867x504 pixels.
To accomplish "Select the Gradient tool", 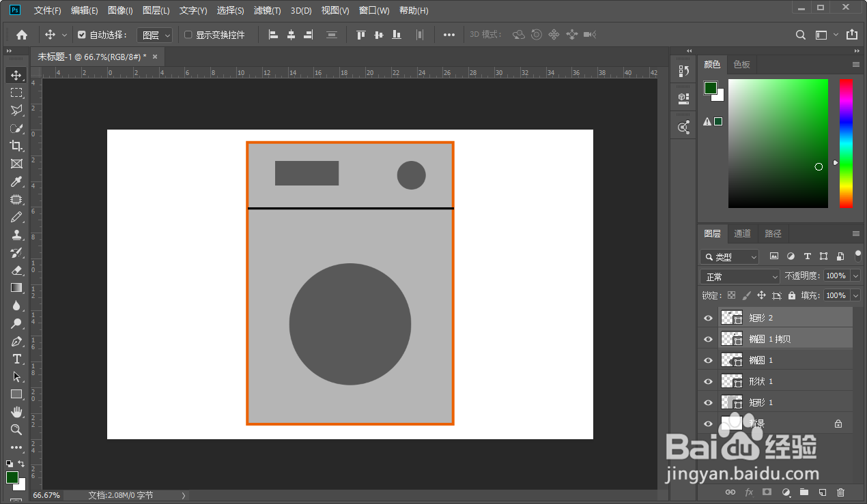I will [16, 288].
